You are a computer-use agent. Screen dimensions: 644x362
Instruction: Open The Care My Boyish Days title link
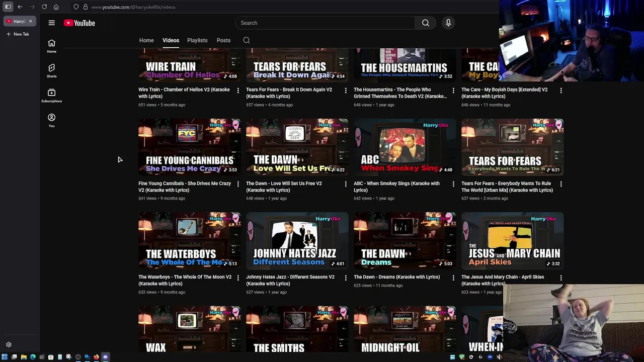(x=504, y=93)
